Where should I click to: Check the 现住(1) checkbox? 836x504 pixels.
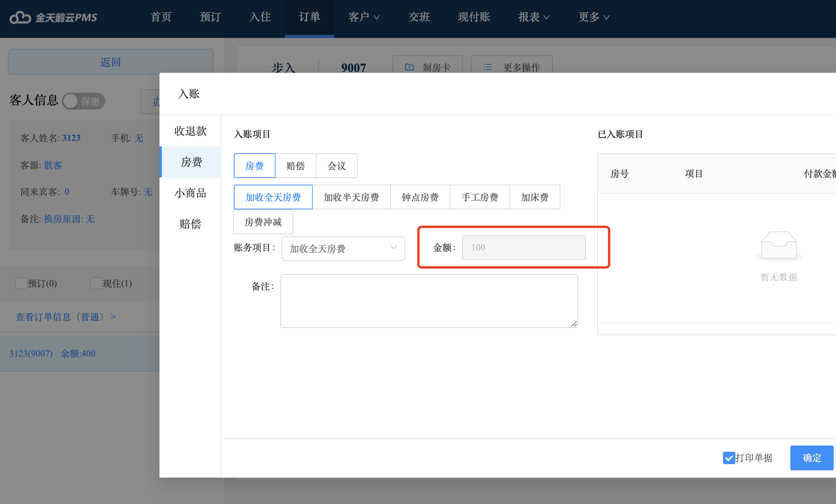[96, 283]
